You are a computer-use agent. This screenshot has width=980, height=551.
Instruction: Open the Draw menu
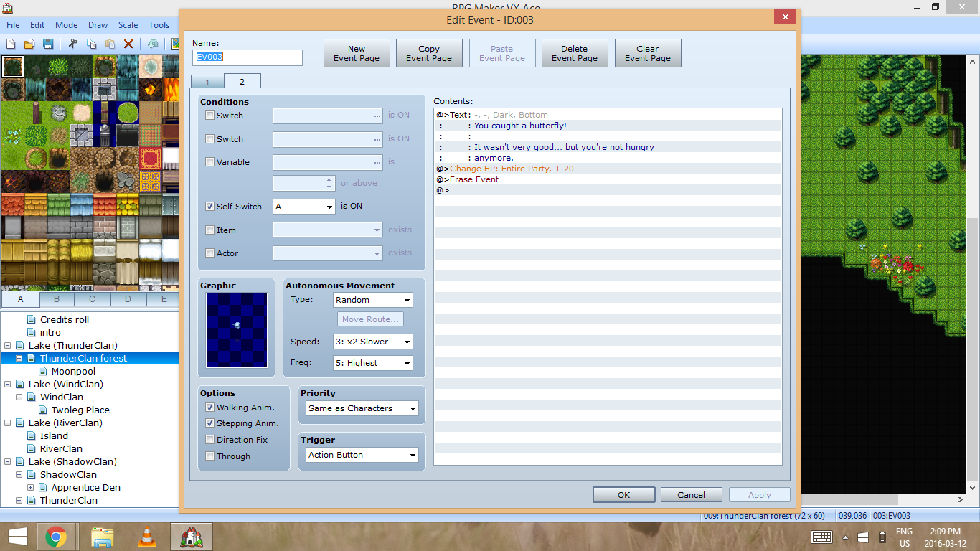[98, 24]
